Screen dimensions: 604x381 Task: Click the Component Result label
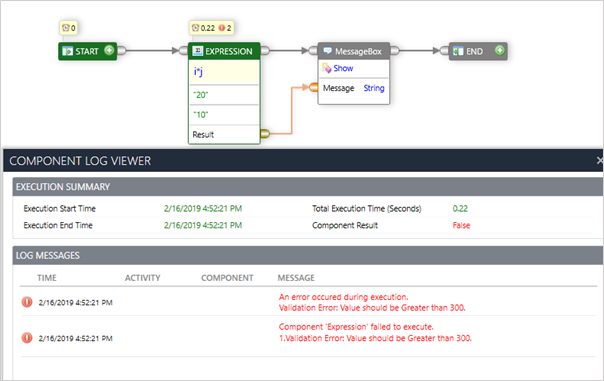pyautogui.click(x=345, y=225)
